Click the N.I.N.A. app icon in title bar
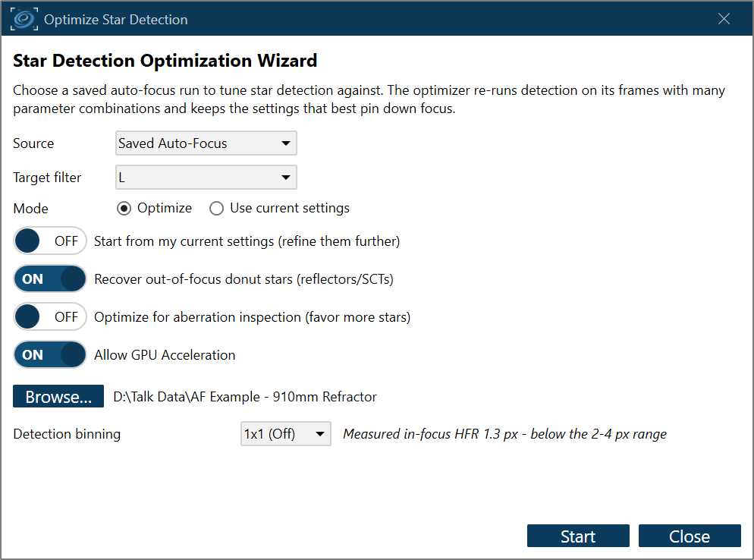 pos(24,19)
